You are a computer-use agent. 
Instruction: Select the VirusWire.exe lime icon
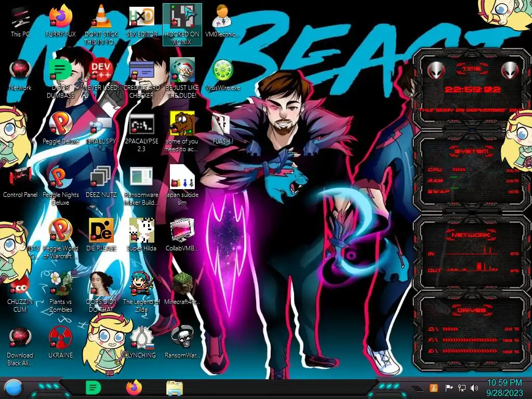pyautogui.click(x=222, y=75)
